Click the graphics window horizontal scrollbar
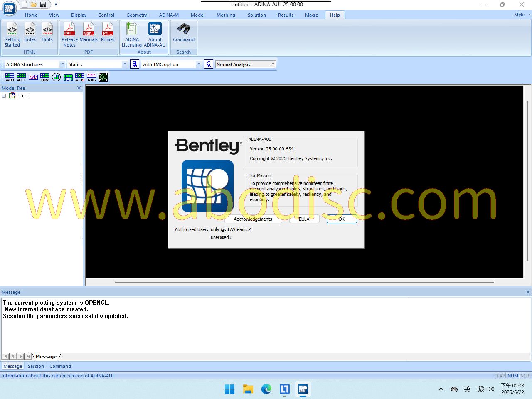Image resolution: width=532 pixels, height=399 pixels. pos(304,282)
